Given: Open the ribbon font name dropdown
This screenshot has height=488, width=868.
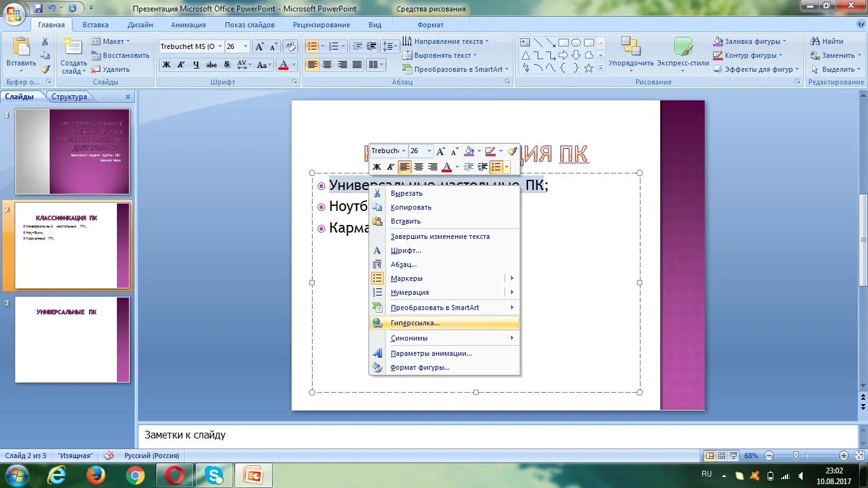Looking at the screenshot, I should 220,46.
